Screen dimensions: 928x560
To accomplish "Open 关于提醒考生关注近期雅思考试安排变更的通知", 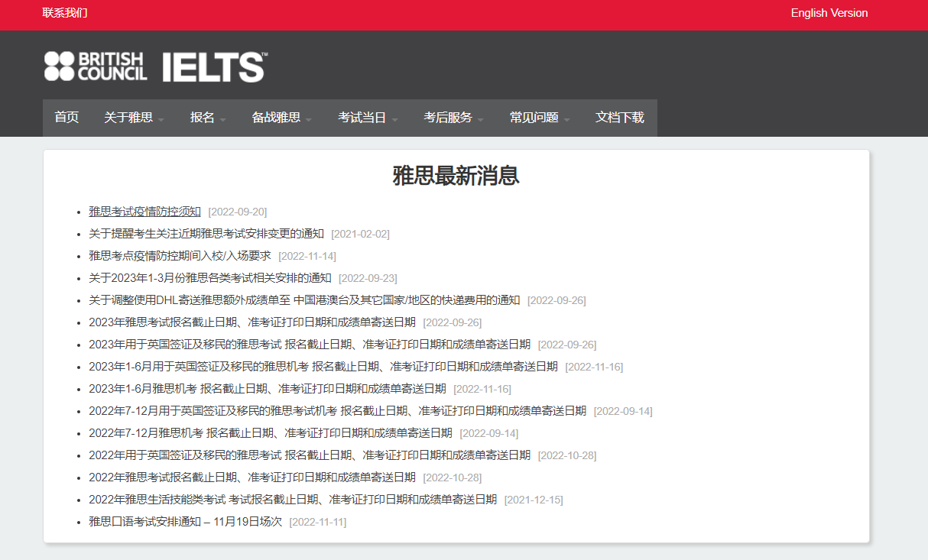I will click(x=206, y=234).
